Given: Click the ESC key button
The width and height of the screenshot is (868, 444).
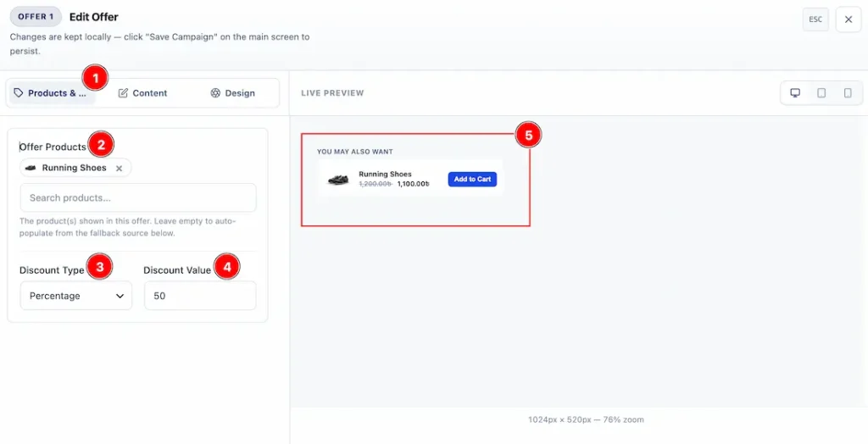Looking at the screenshot, I should pos(815,19).
